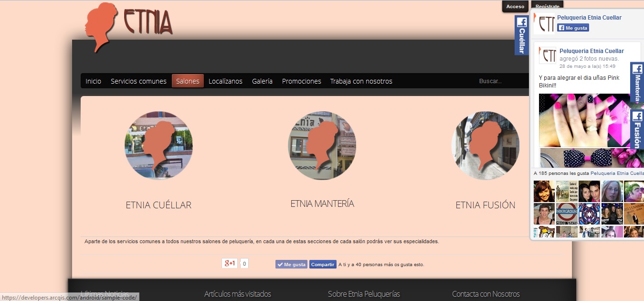The image size is (644, 301).
Task: Click the Regístrate button at top
Action: pyautogui.click(x=547, y=5)
